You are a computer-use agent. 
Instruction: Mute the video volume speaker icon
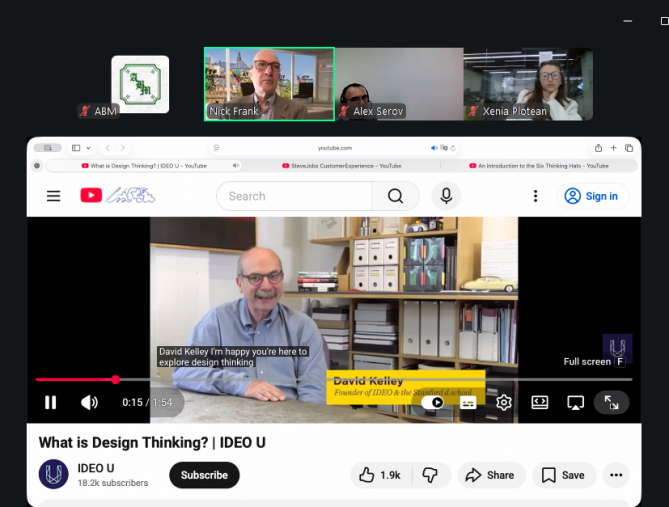pyautogui.click(x=89, y=402)
